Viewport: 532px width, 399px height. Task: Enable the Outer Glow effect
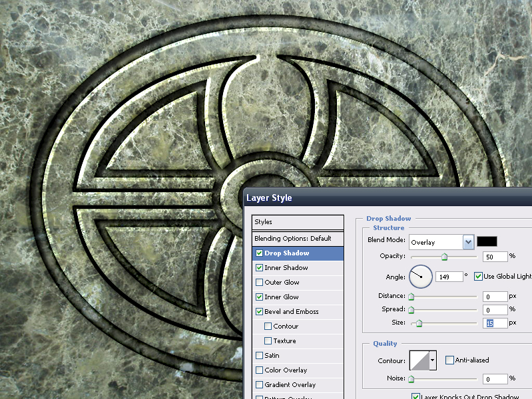coord(259,283)
